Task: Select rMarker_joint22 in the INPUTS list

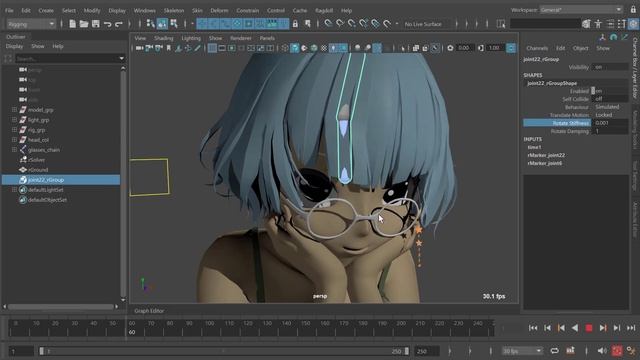Action: (x=546, y=155)
